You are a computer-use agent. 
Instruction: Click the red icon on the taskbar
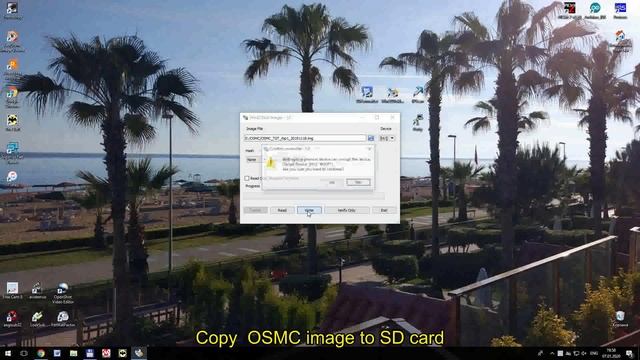point(106,353)
